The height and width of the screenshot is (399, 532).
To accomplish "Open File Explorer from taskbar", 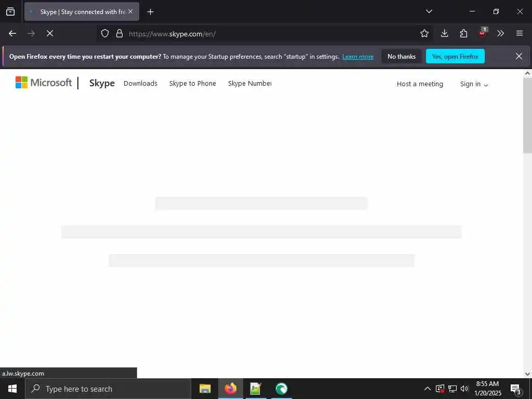I will (205, 389).
